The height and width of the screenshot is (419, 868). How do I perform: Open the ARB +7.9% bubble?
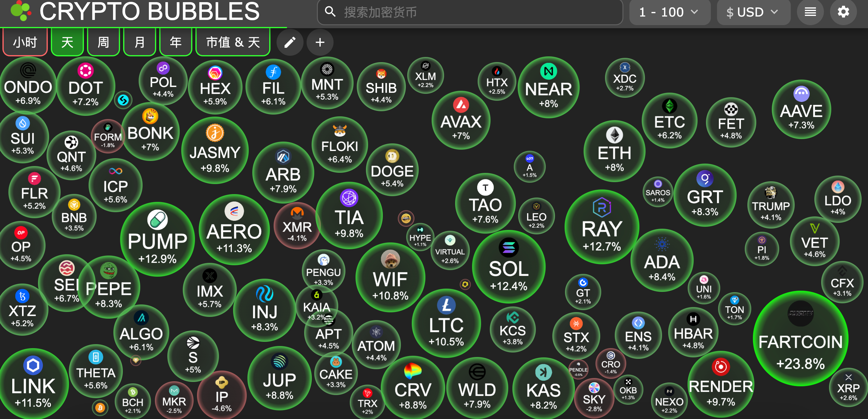point(283,172)
